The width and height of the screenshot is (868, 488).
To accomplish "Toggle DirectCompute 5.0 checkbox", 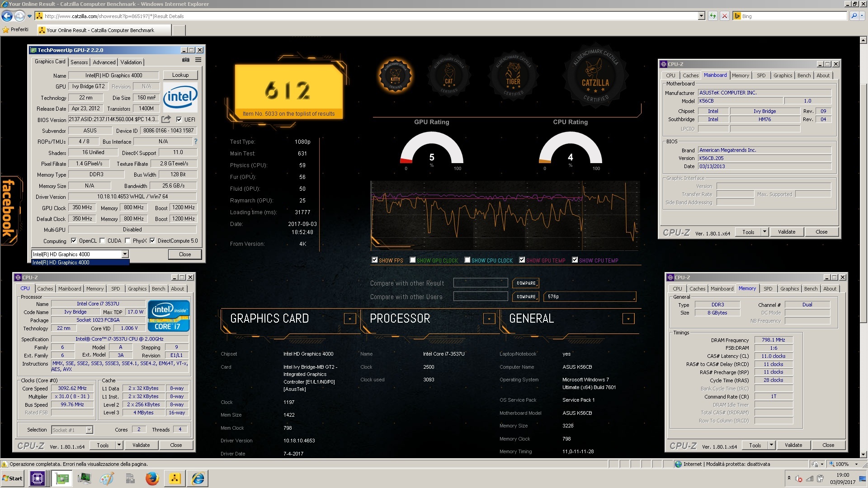I will pos(152,241).
